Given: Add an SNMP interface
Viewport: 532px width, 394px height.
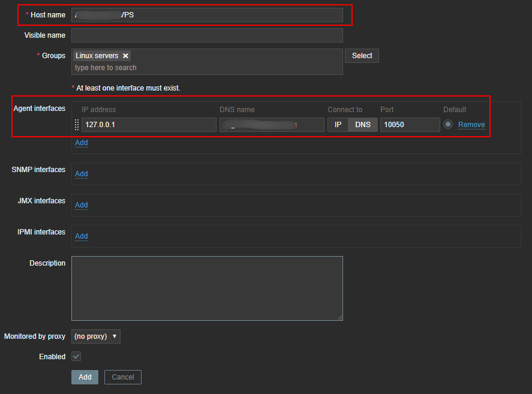Looking at the screenshot, I should (81, 174).
